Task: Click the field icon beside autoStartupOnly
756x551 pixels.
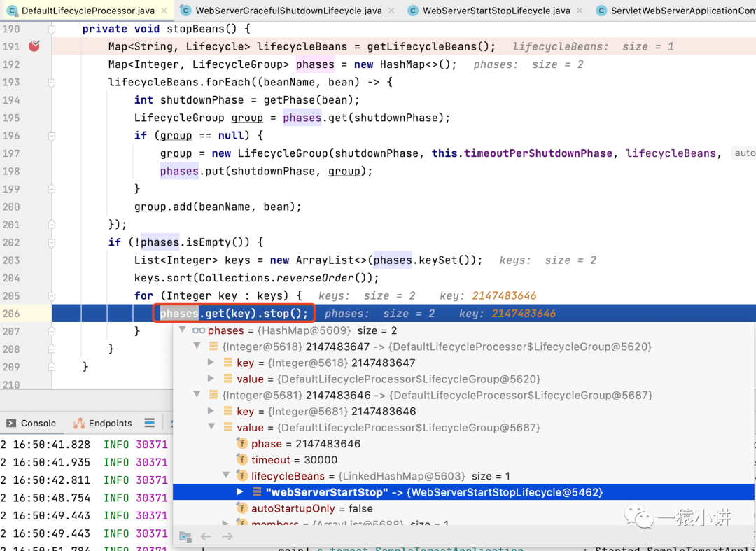Action: (x=242, y=508)
